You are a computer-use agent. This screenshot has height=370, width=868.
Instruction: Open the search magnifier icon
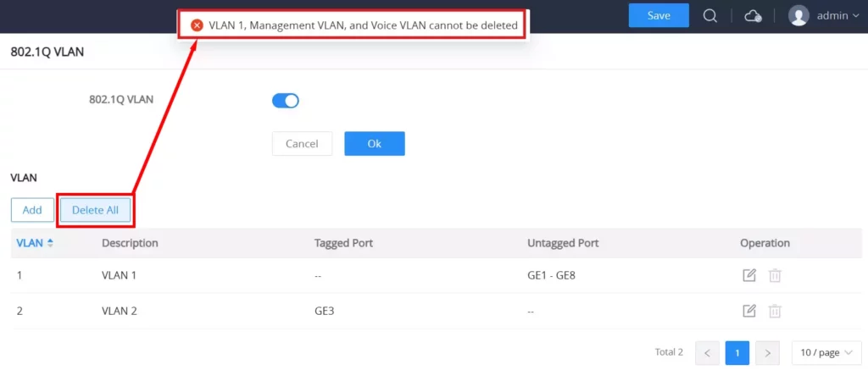click(x=710, y=15)
